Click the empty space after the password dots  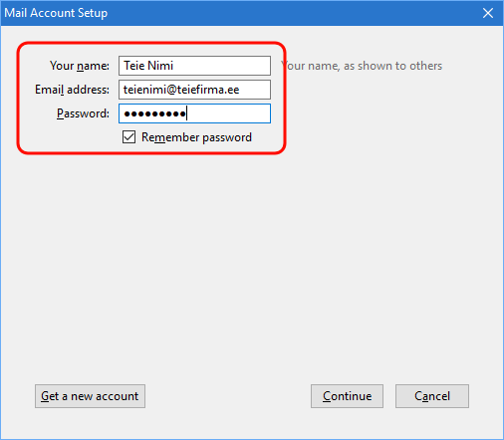pos(228,113)
